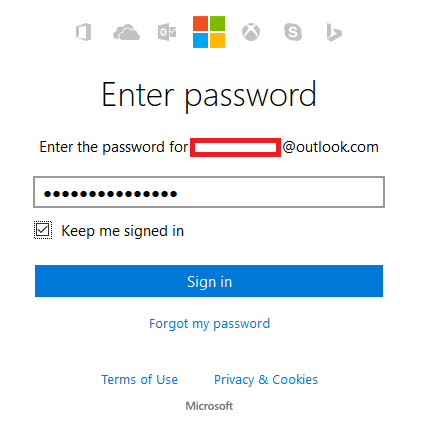The height and width of the screenshot is (431, 426).
Task: Click the Bing icon
Action: coord(334,33)
